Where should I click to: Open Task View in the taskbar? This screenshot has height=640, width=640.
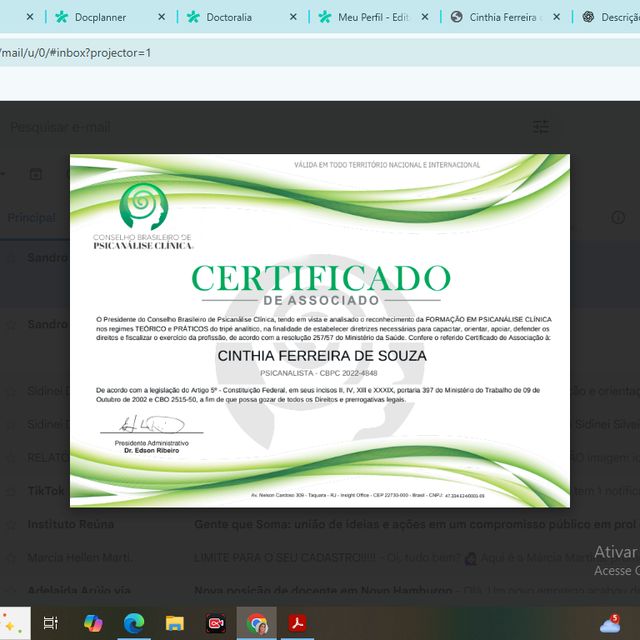click(x=51, y=623)
